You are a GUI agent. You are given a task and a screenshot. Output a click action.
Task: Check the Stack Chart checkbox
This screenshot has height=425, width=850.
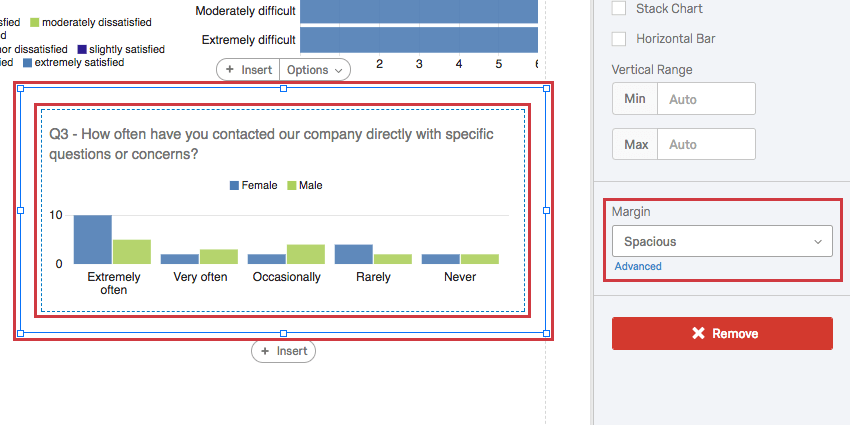click(619, 8)
